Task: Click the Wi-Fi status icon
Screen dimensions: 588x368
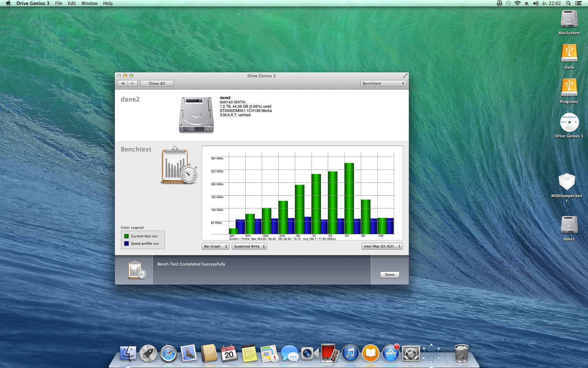Action: tap(518, 3)
